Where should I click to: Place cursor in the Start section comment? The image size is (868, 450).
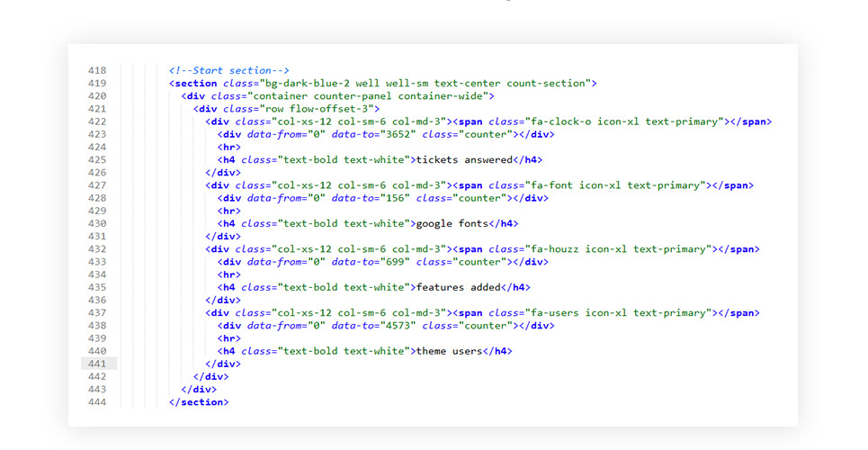(x=228, y=70)
